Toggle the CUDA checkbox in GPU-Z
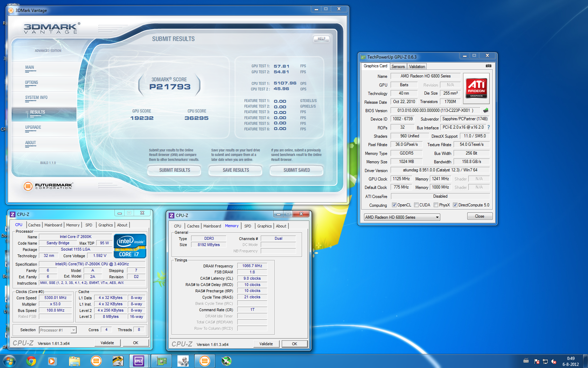588x368 pixels. click(x=416, y=205)
